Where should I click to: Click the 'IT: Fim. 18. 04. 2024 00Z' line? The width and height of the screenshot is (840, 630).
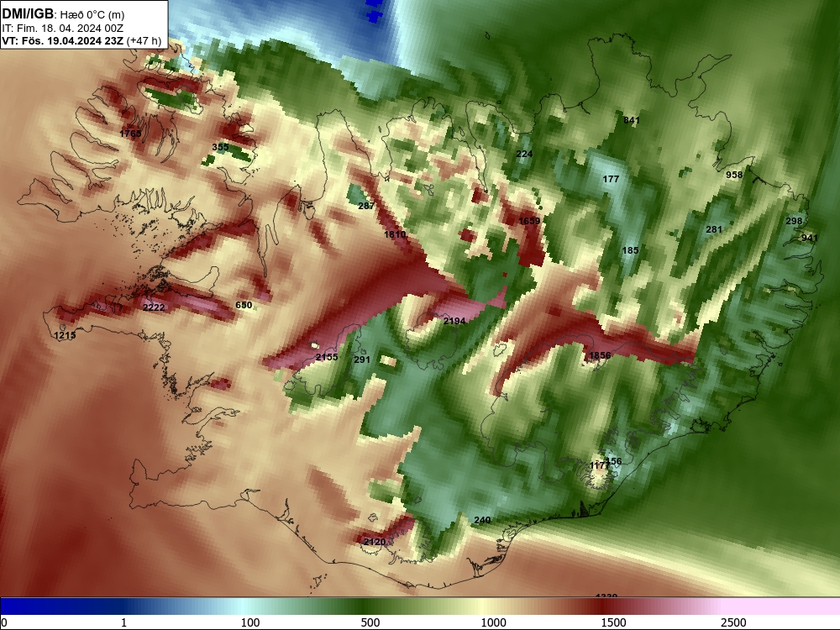click(63, 29)
